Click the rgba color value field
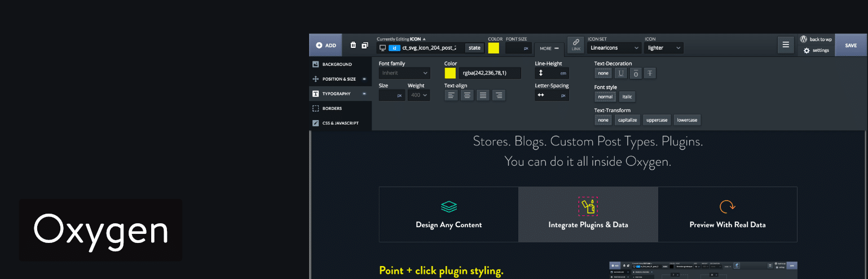868x279 pixels. [x=490, y=73]
